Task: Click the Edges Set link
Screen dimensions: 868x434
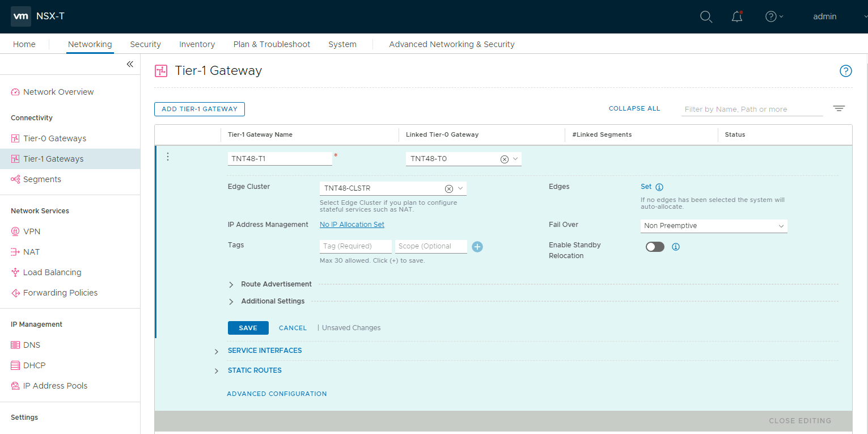Action: point(646,187)
